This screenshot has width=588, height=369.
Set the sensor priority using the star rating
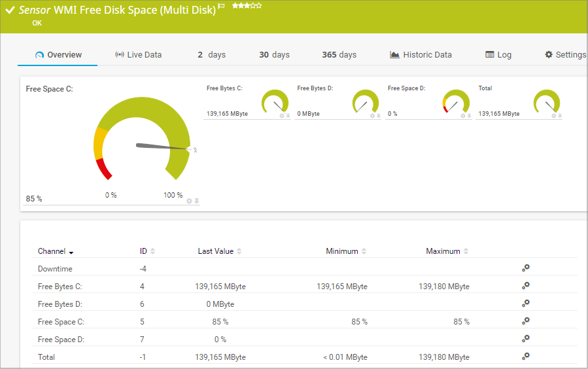pos(247,6)
